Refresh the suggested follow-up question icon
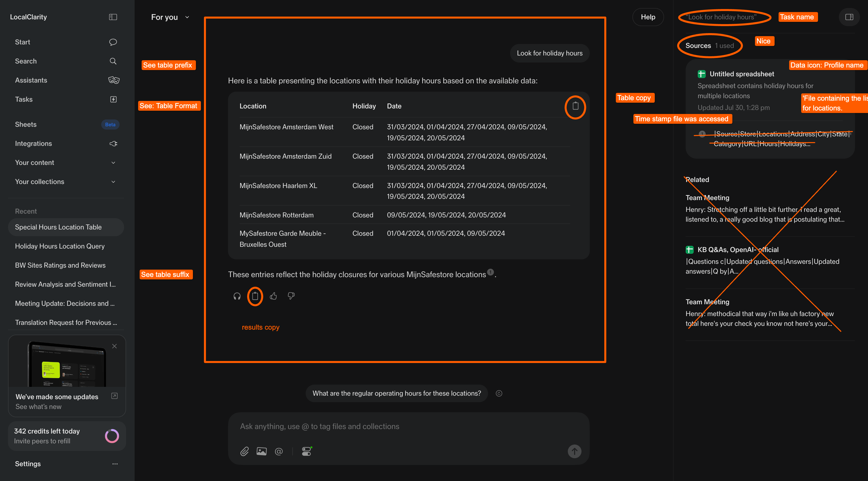This screenshot has height=481, width=868. [x=499, y=393]
